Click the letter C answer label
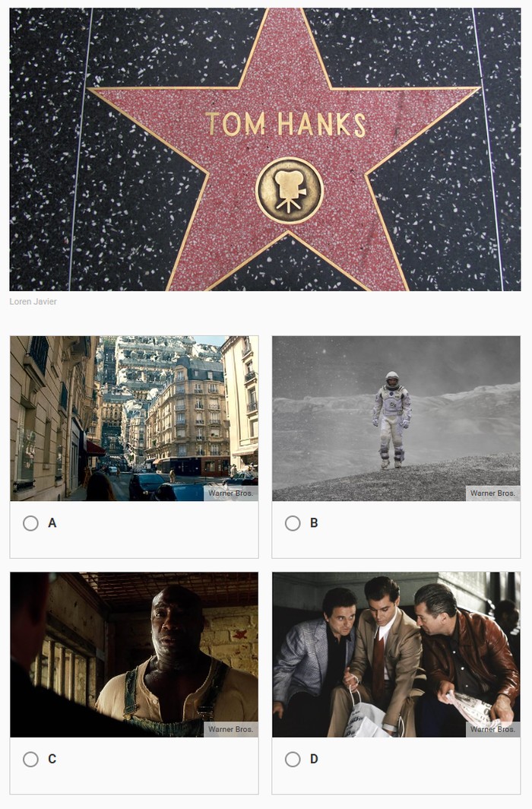Viewport: 532px width, 809px height. click(x=52, y=760)
